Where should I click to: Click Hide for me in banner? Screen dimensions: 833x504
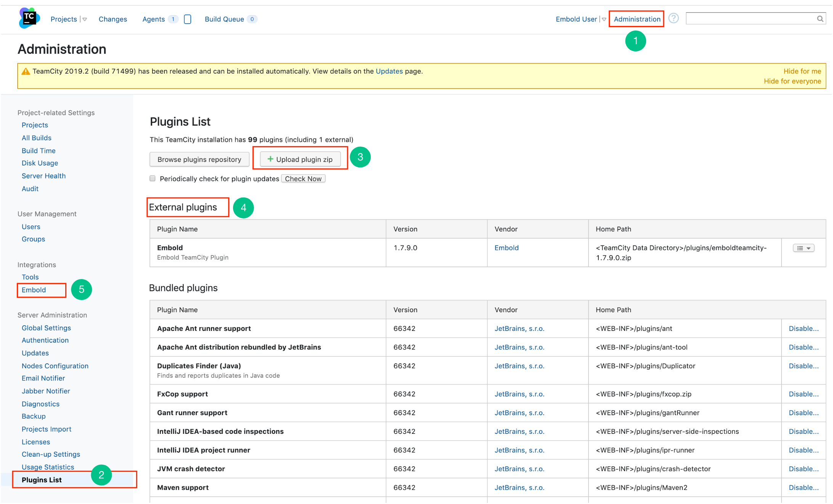coord(802,71)
